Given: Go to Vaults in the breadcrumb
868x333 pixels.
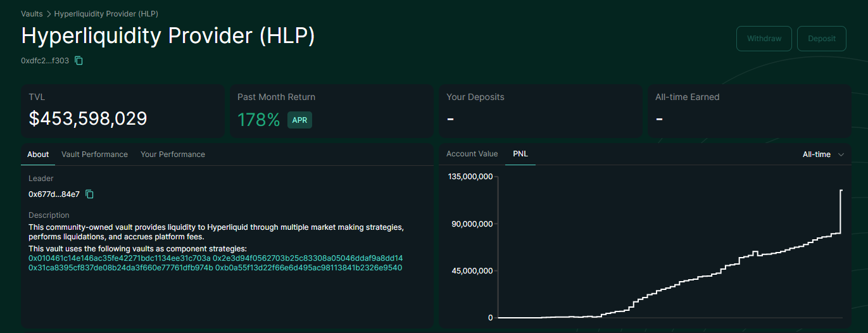Looking at the screenshot, I should tap(32, 13).
